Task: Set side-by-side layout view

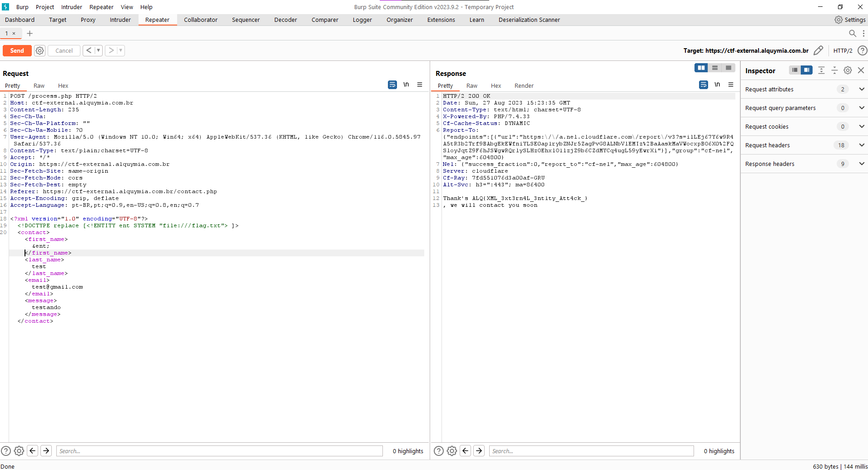Action: 701,68
